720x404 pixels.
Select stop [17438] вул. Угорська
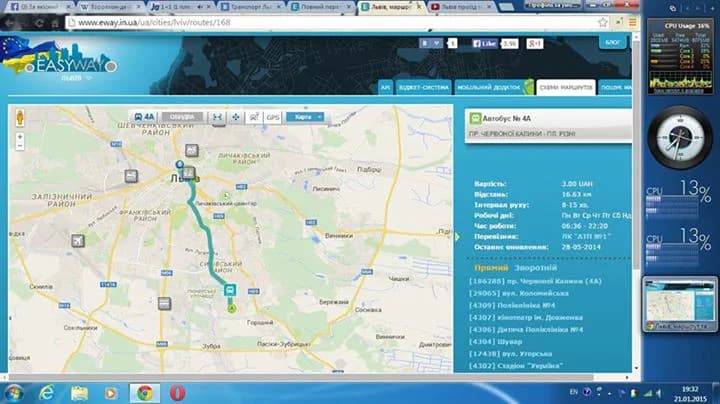(510, 354)
